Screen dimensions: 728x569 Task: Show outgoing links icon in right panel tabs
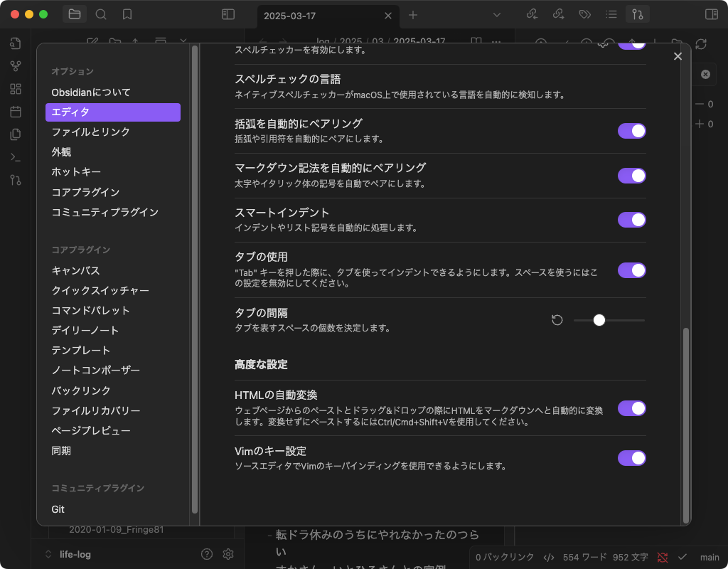(x=559, y=14)
